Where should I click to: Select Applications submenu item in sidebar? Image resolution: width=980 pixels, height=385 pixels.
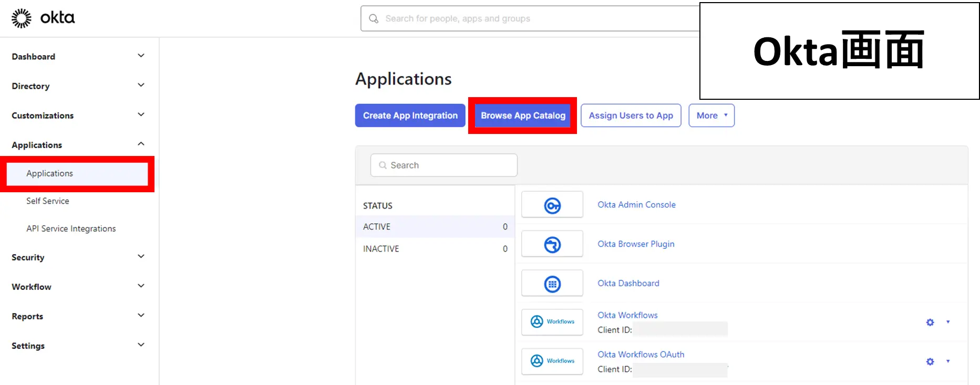pos(77,173)
